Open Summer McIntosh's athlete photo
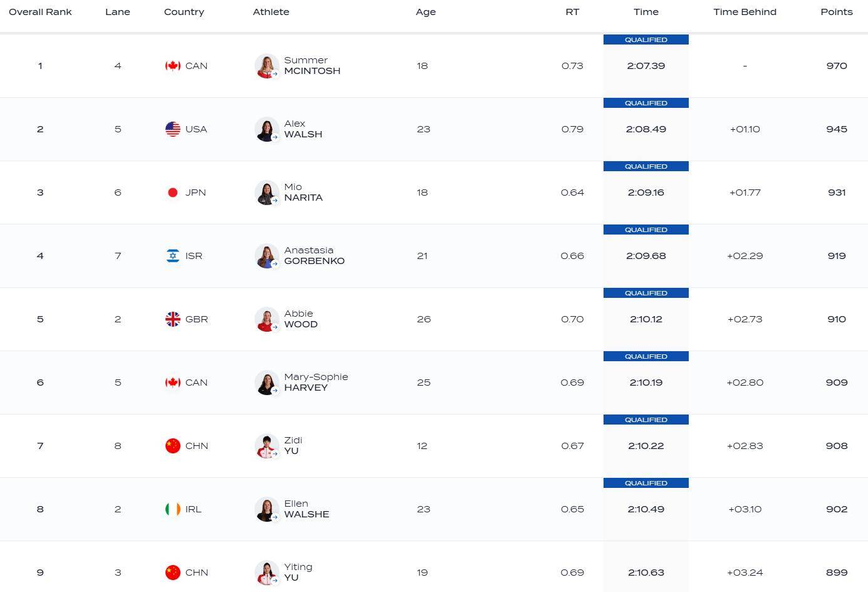The height and width of the screenshot is (592, 868). tap(267, 66)
